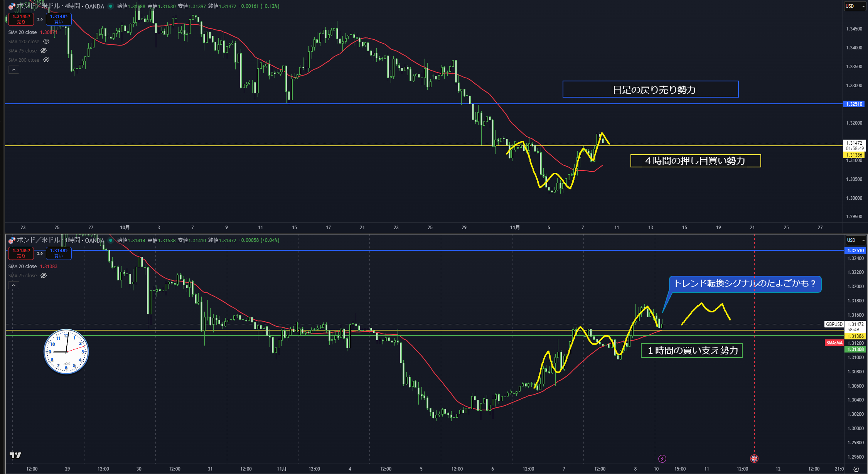This screenshot has height=474, width=868.
Task: Click the UK flag economic event icon
Action: tap(754, 459)
